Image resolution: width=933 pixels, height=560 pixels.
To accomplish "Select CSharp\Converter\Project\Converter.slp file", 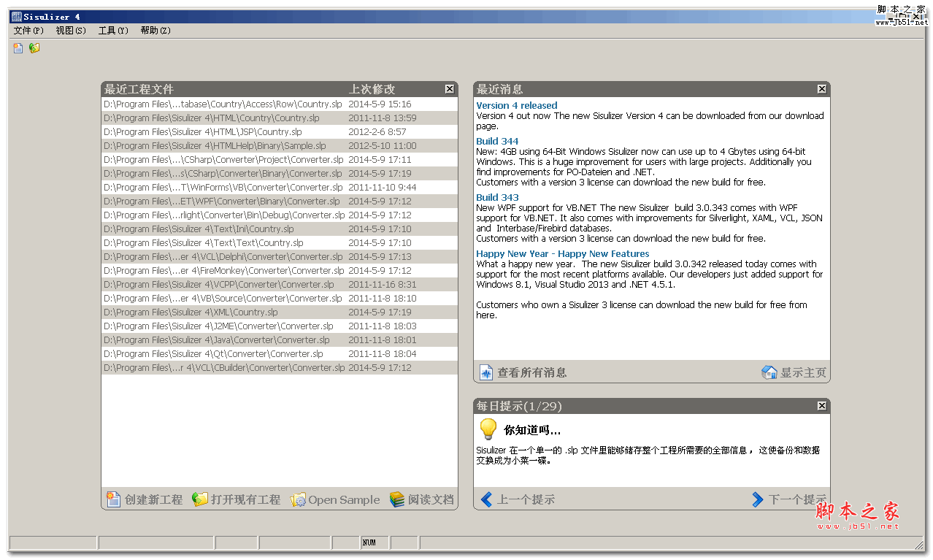I will 280,160.
